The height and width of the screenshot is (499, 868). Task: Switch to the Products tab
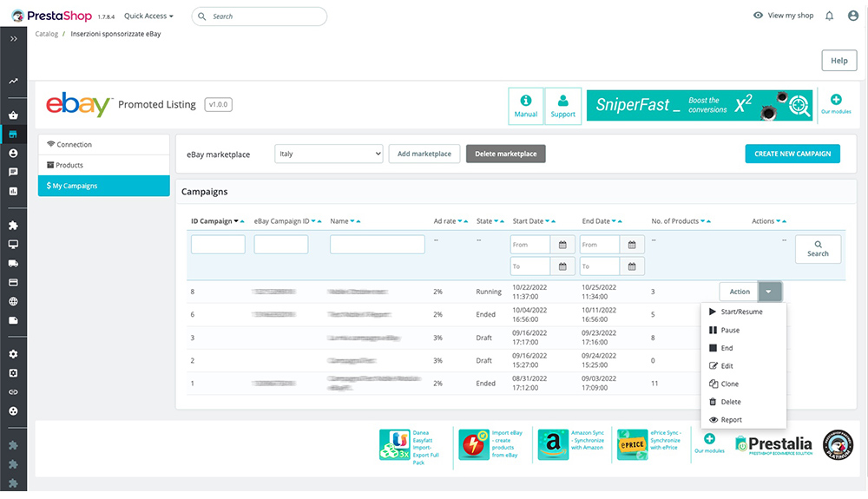(x=69, y=165)
